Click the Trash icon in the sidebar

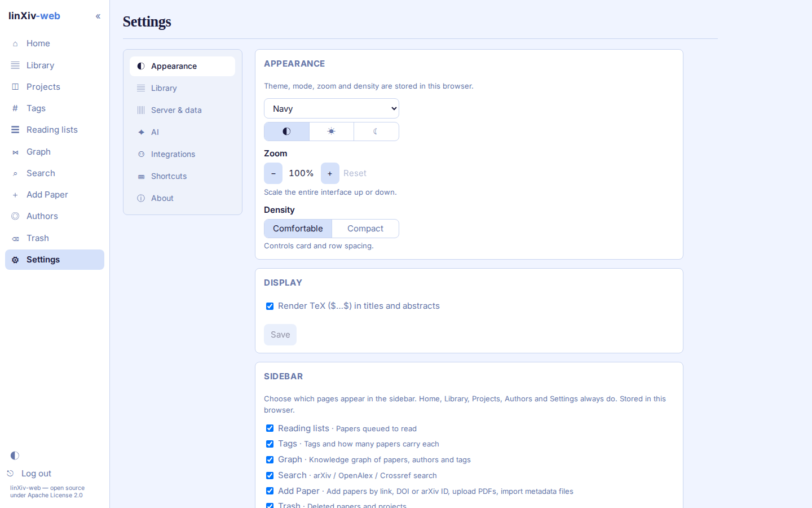(15, 238)
